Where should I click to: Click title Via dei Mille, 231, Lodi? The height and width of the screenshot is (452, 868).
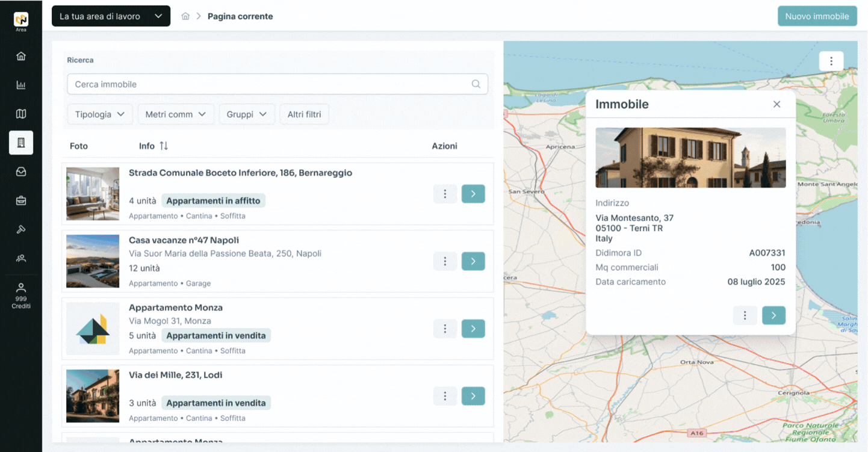(176, 375)
